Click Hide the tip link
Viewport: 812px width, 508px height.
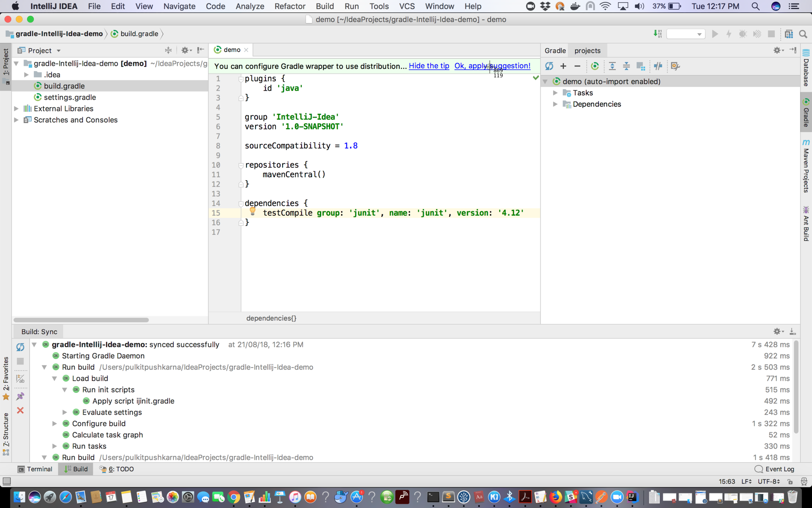pos(429,66)
